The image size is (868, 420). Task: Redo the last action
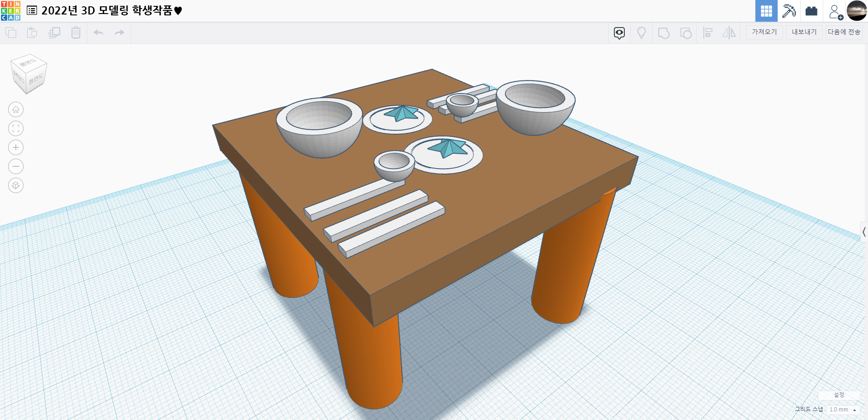[x=119, y=33]
